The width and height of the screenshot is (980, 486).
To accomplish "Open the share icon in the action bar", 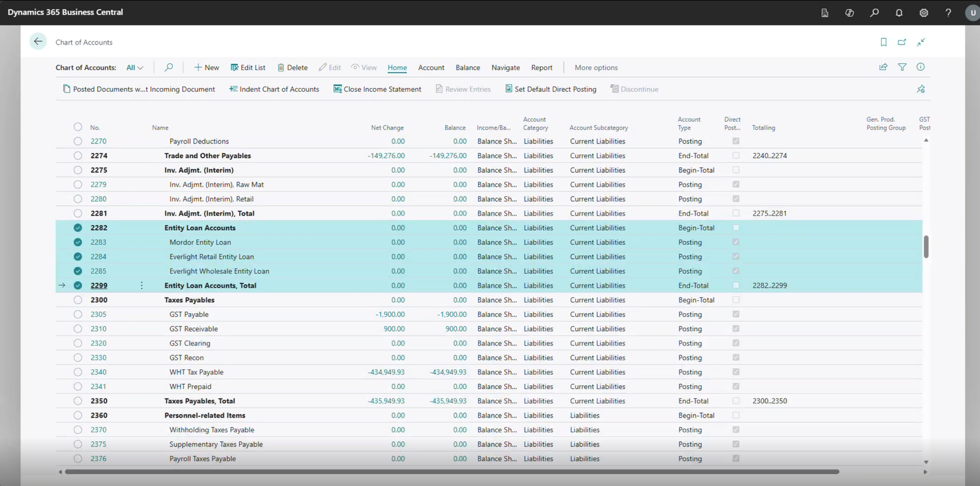I will (x=884, y=67).
